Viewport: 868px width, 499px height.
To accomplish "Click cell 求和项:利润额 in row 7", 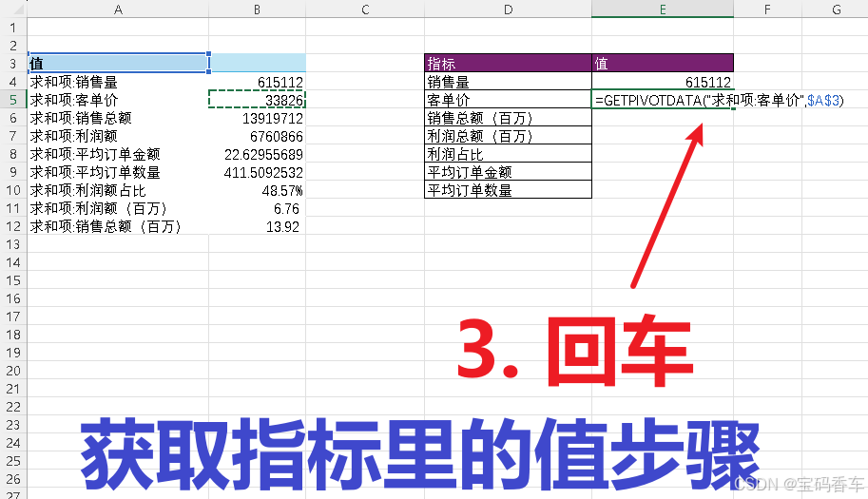I will pyautogui.click(x=118, y=136).
